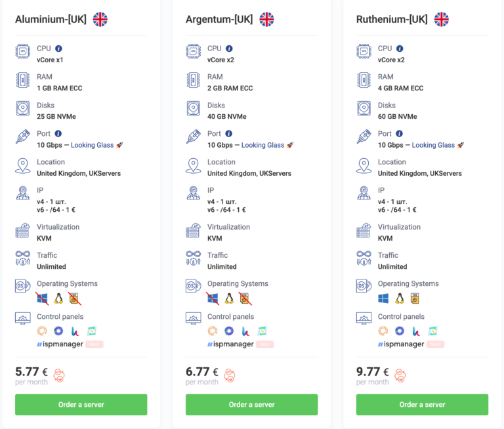This screenshot has width=504, height=429.
Task: Click the UK flag beside Aluminium-[UK]
Action: [100, 19]
